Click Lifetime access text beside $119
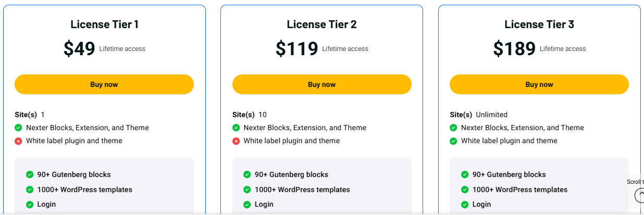Screen dimensions: 644x215 tap(345, 49)
